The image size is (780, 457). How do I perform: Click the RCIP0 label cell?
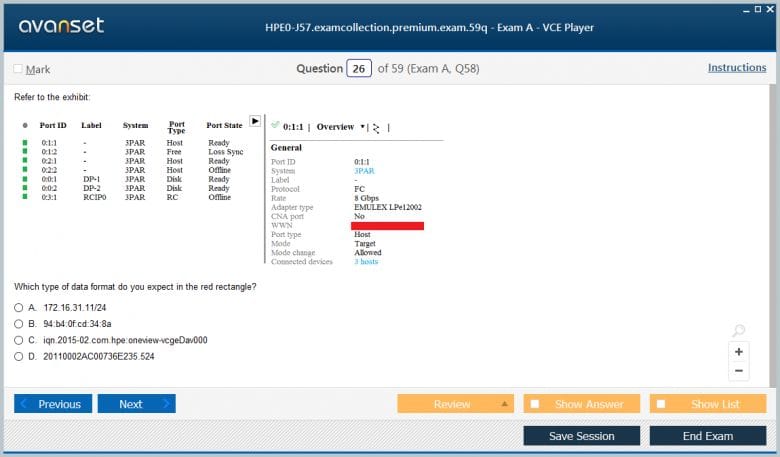[95, 197]
